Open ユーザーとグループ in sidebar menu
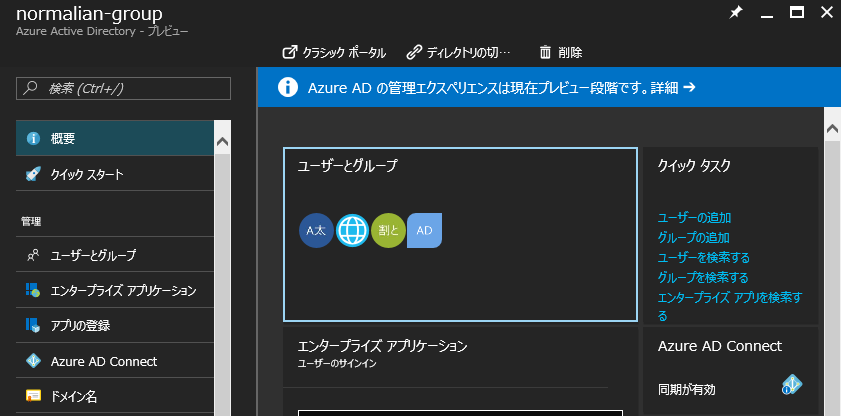The width and height of the screenshot is (841, 416). 115,255
